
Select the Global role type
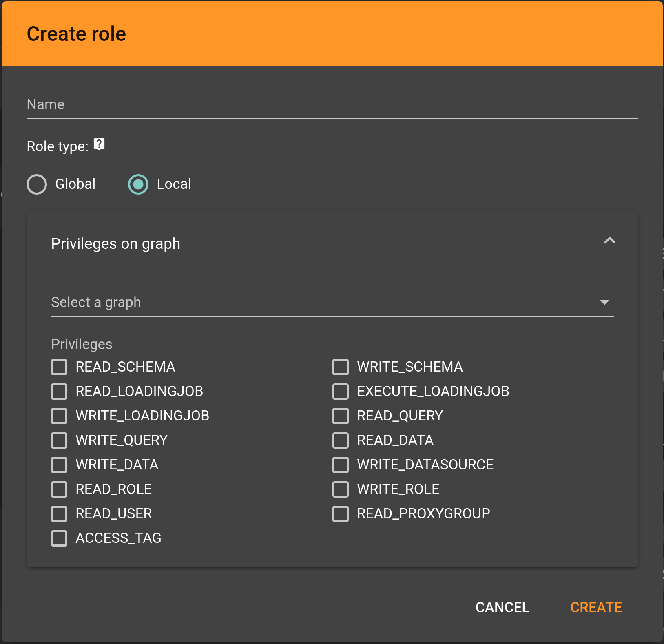(x=36, y=184)
